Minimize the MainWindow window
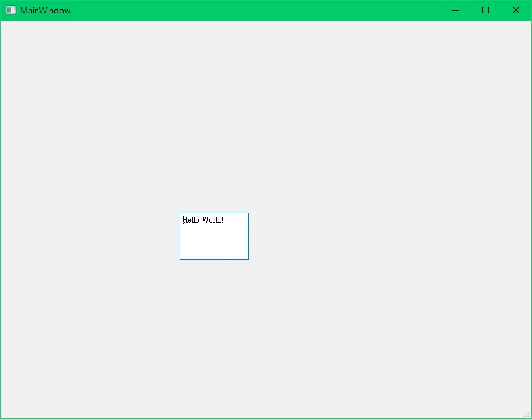Screen dimensions: 532x419 coord(455,10)
